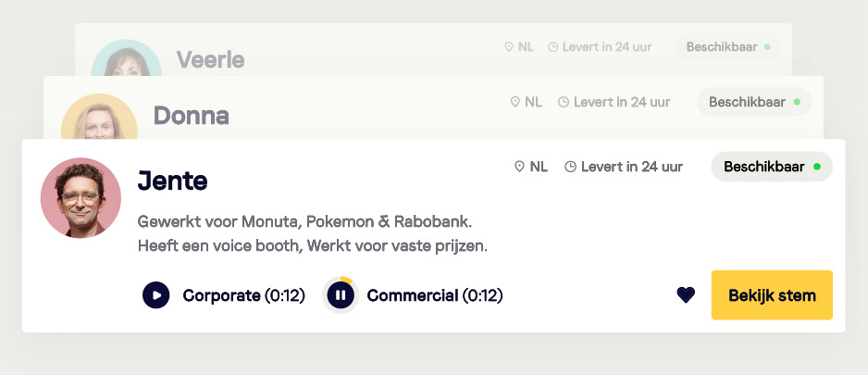Open Donna's profile avatar
The width and height of the screenshot is (868, 375).
(98, 119)
